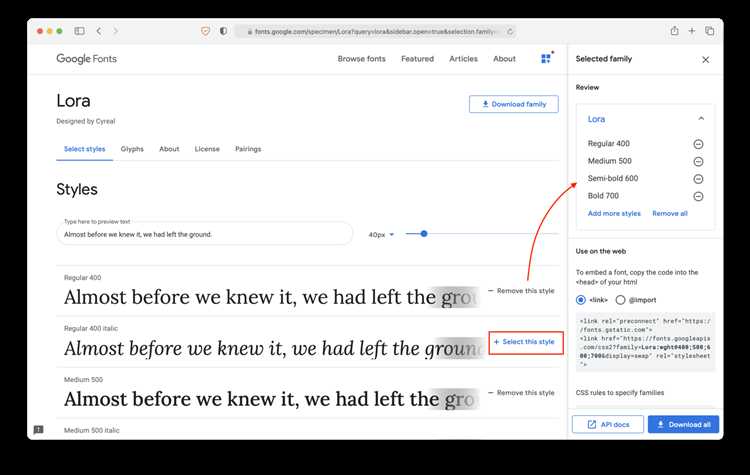This screenshot has width=750, height=475.
Task: Click the Bold 700 list entry
Action: [603, 196]
